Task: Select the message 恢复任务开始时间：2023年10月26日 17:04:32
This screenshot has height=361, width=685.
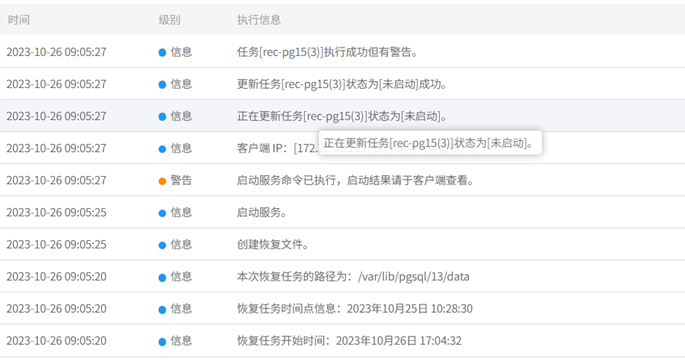Action: (349, 341)
